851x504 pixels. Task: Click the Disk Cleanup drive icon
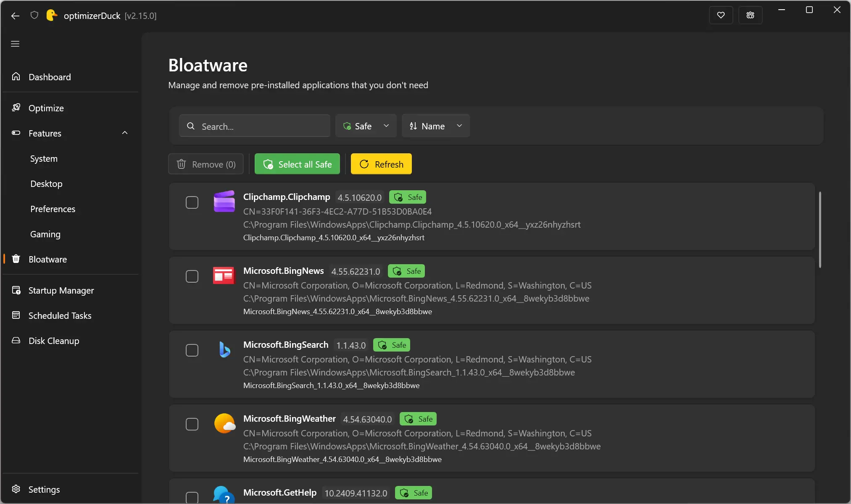16,340
